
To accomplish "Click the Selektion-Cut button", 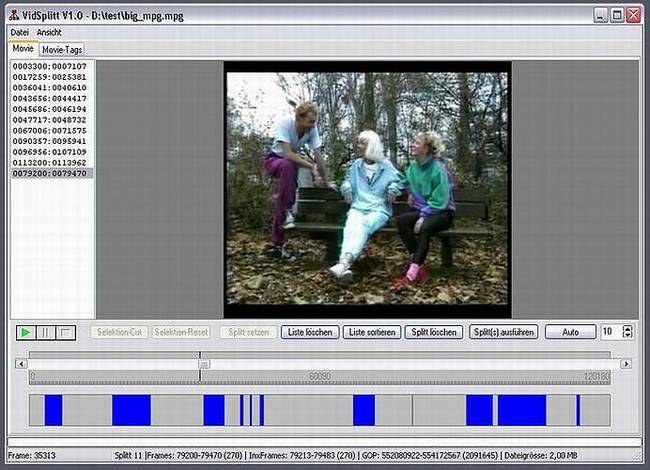I will pos(119,332).
